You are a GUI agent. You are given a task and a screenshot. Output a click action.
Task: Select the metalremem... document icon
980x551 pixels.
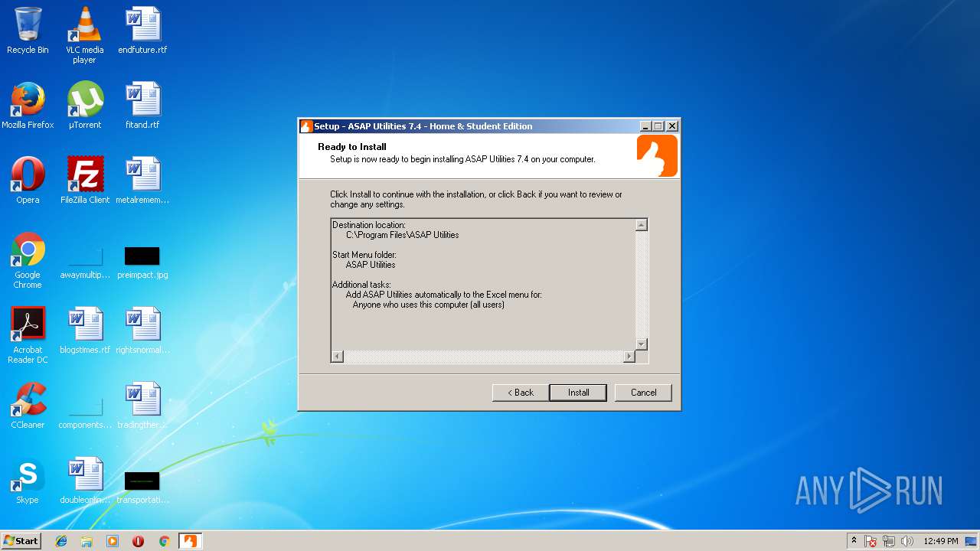click(142, 181)
